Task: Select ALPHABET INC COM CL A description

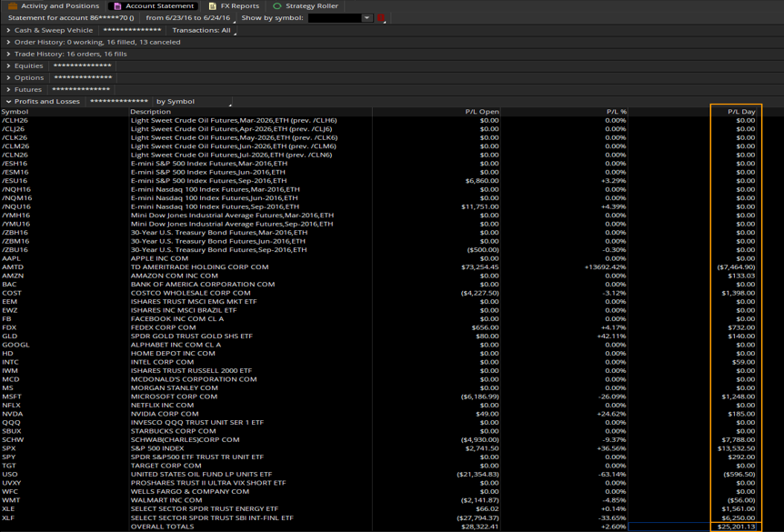Action: 176,345
